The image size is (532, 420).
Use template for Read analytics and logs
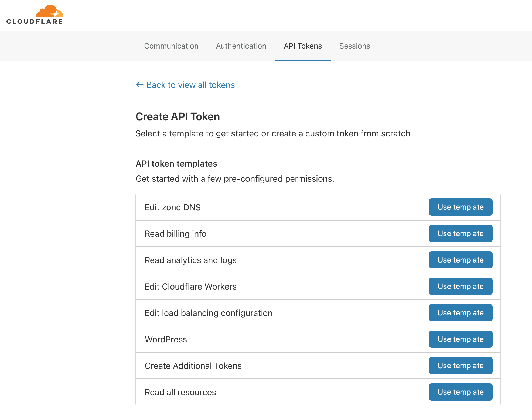(460, 260)
